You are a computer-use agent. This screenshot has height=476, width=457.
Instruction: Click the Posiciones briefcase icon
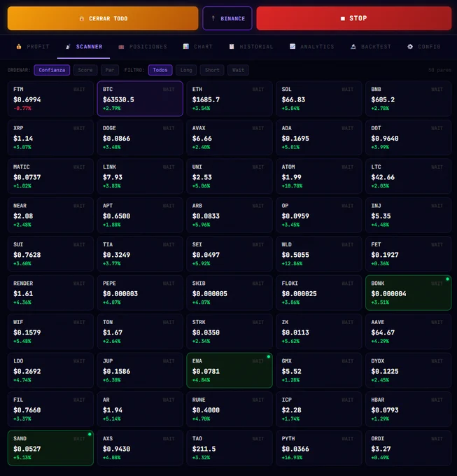pos(121,47)
